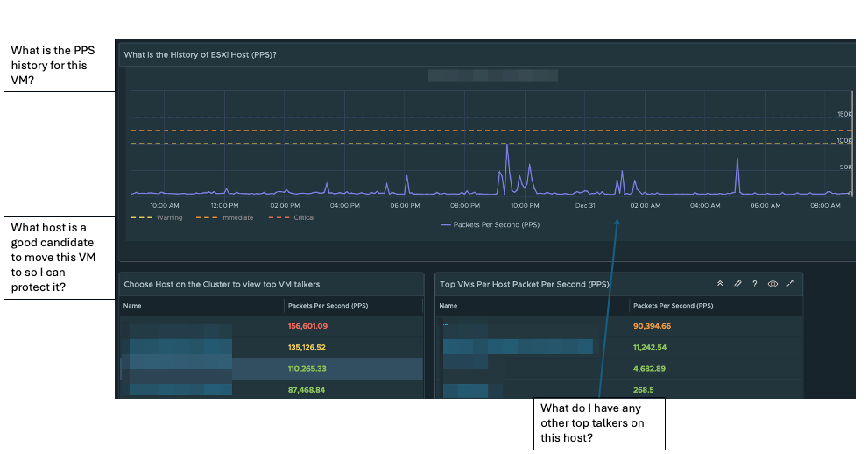Viewport: 868px width, 454px height.
Task: Click the pencil edit widget icon
Action: (x=737, y=284)
